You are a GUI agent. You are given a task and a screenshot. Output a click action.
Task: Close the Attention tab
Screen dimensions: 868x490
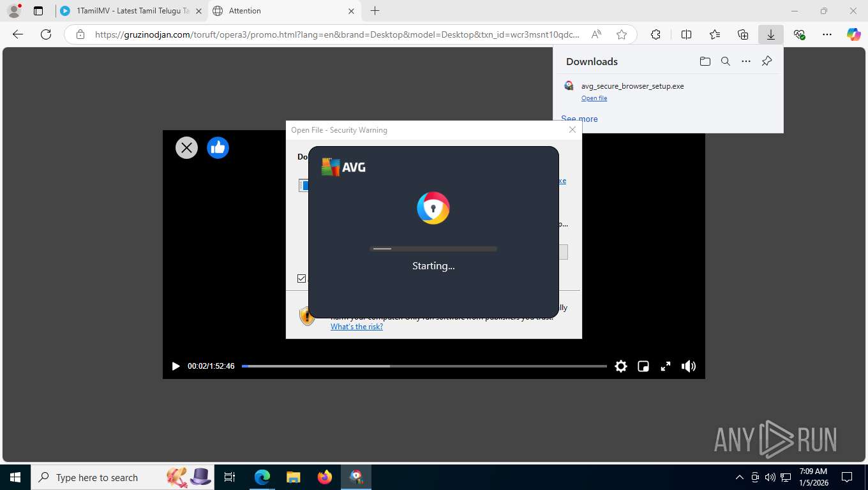[351, 11]
